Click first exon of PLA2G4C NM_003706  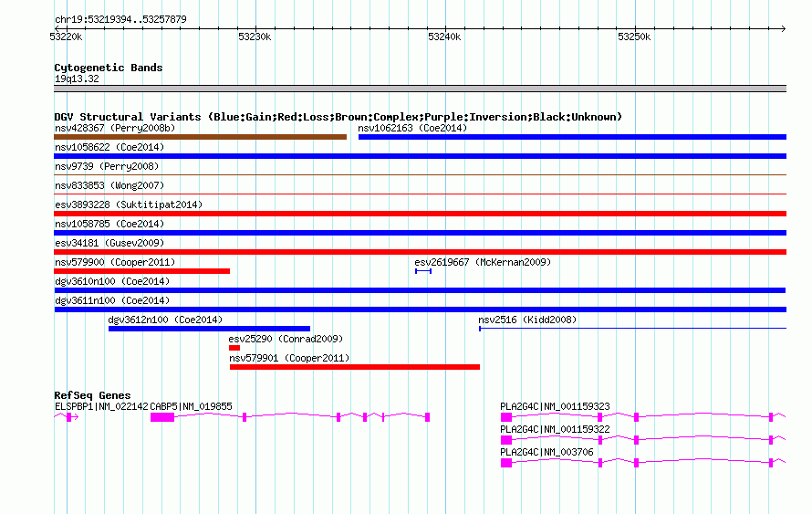506,463
